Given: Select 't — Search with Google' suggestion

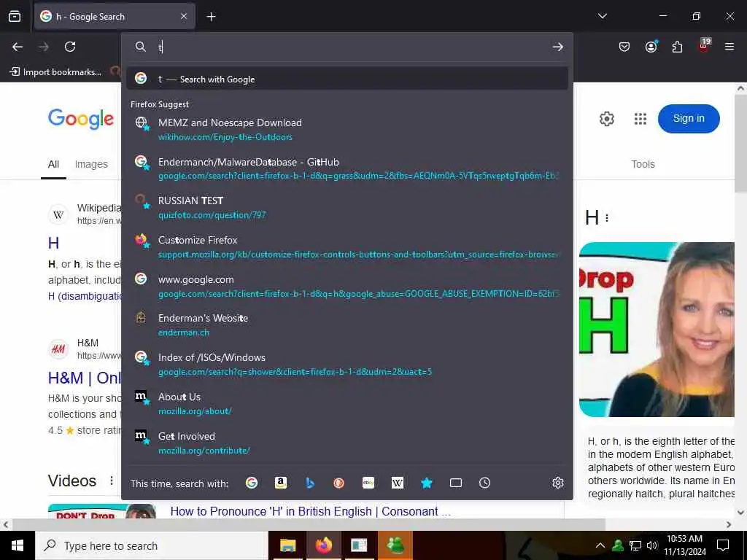Looking at the screenshot, I should tap(347, 79).
